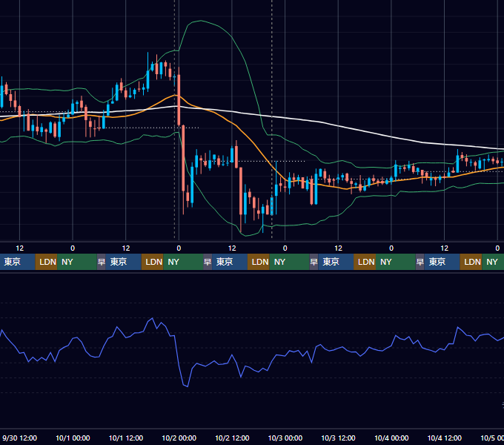This screenshot has height=445, width=504.
Task: Click the 10/4 00:00 date axis label
Action: point(391,438)
